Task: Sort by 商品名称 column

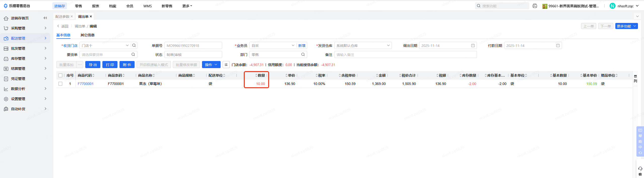Action: click(154, 75)
